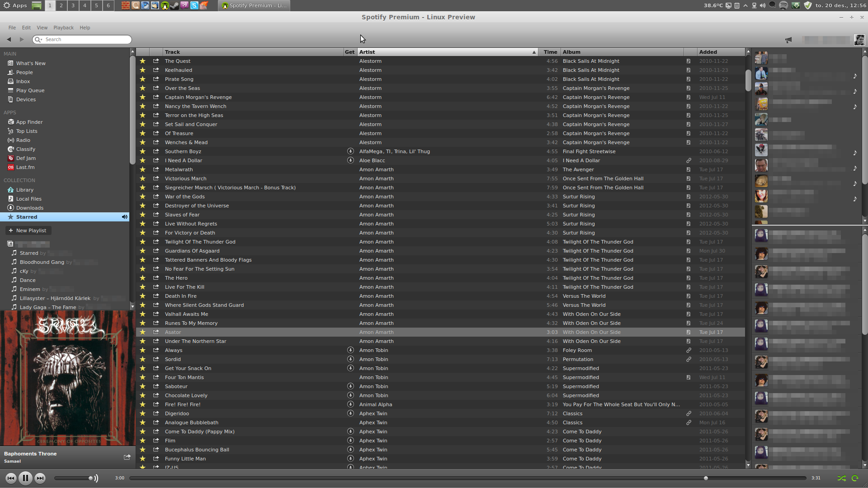Open the File menu
868x488 pixels.
pyautogui.click(x=12, y=28)
